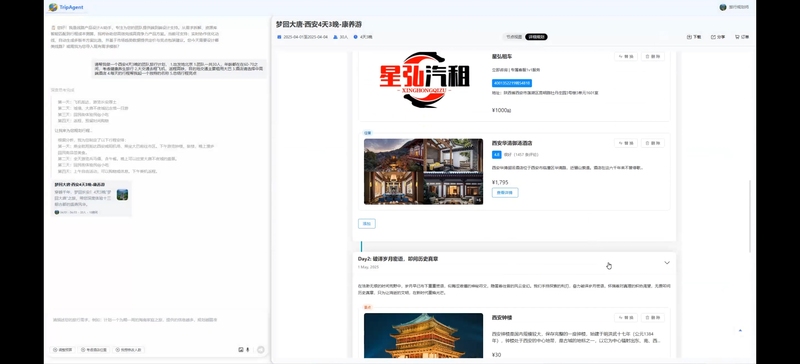800x364 pixels.
Task: Click the microphone icon in chat input
Action: pos(248,350)
